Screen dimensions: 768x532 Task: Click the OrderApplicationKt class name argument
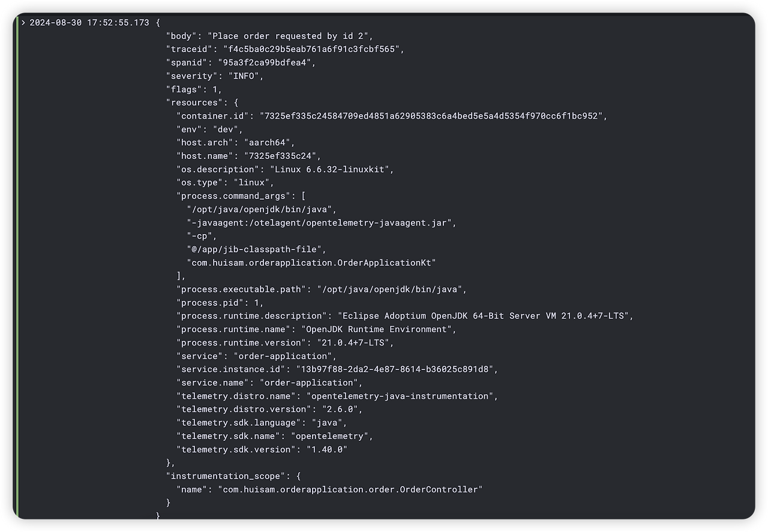[x=311, y=263]
